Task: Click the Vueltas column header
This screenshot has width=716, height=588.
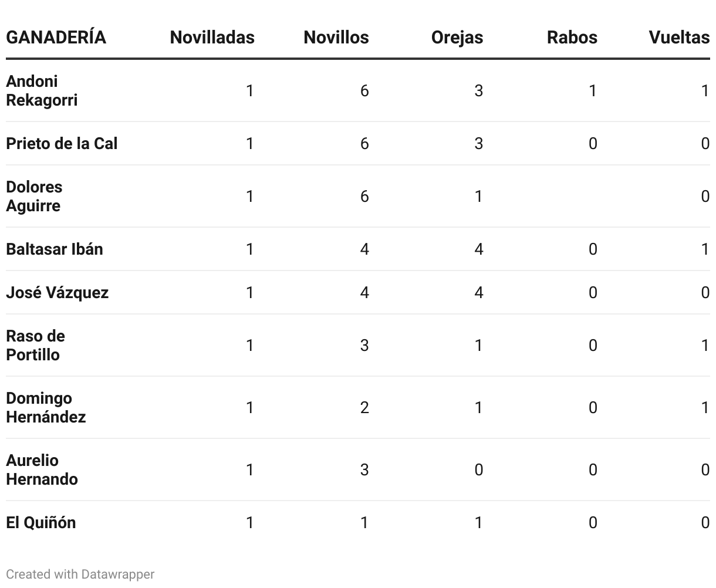Action: [678, 38]
